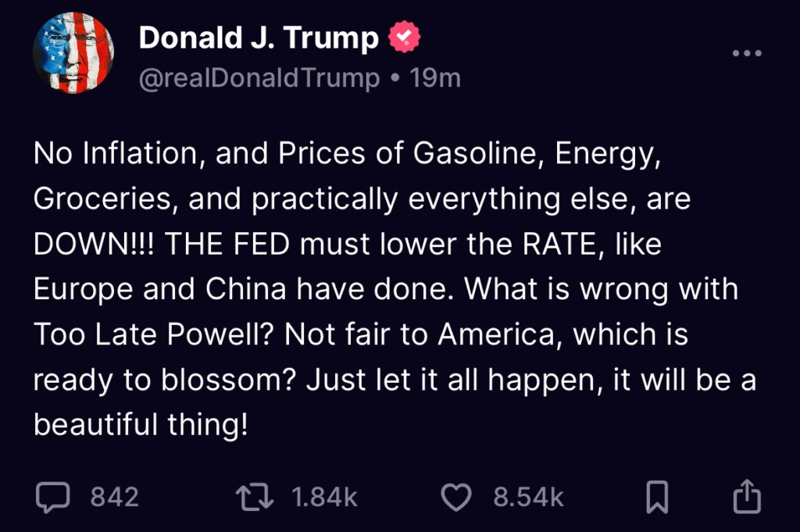
Task: Like the post with the heart icon
Action: tap(457, 497)
